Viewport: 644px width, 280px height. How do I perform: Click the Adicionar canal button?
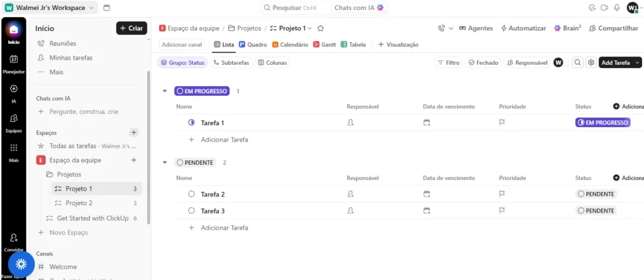(x=182, y=45)
